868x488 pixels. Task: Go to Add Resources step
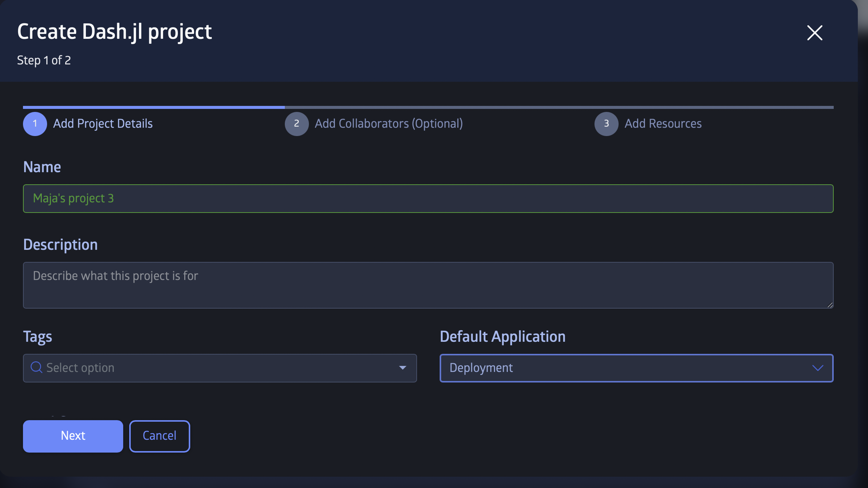click(x=663, y=124)
